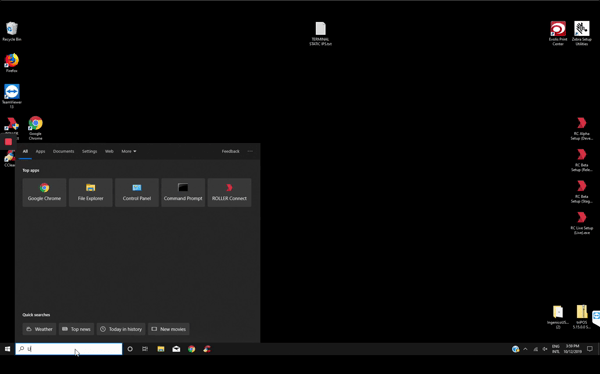The height and width of the screenshot is (374, 600).
Task: Open search panel options ellipsis menu
Action: pyautogui.click(x=250, y=151)
